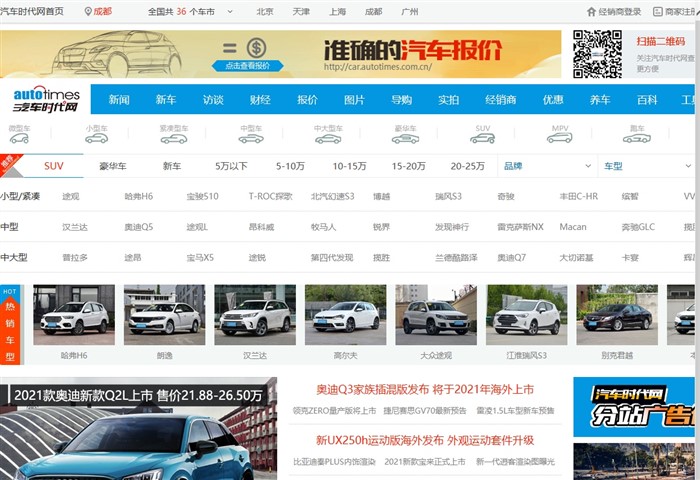Click the SUV car type icon
The height and width of the screenshot is (480, 700).
[483, 138]
